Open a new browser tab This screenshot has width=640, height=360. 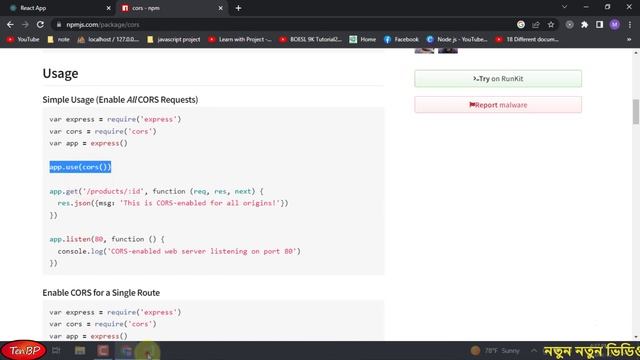pyautogui.click(x=238, y=8)
